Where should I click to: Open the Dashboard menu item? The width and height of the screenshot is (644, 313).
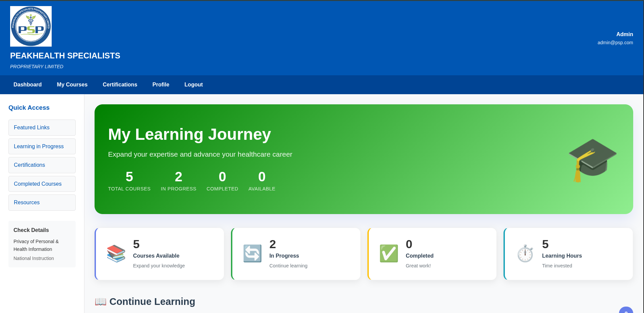(27, 85)
